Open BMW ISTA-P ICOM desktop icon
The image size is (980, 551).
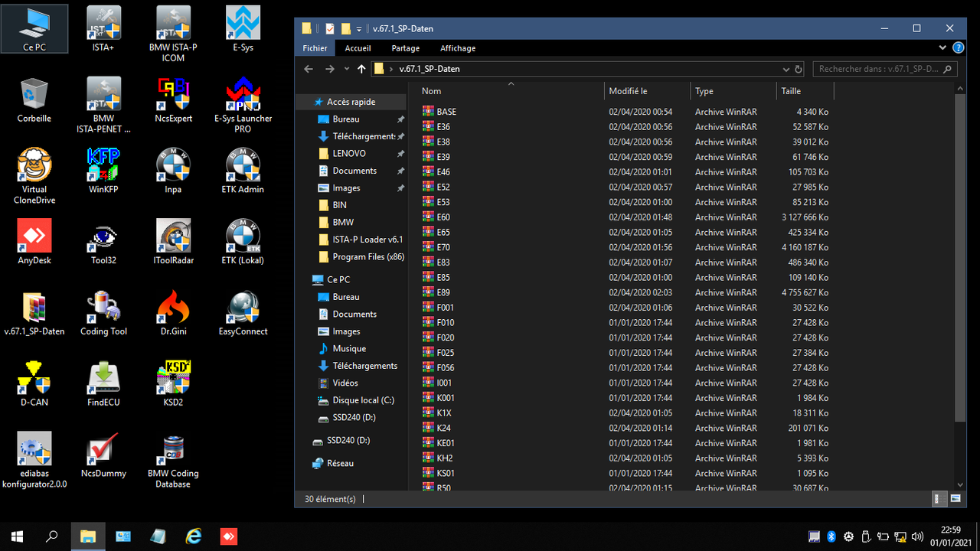point(173,34)
